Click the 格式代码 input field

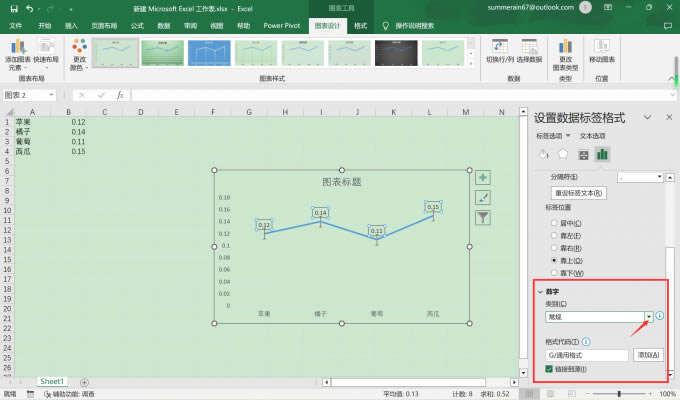point(585,355)
